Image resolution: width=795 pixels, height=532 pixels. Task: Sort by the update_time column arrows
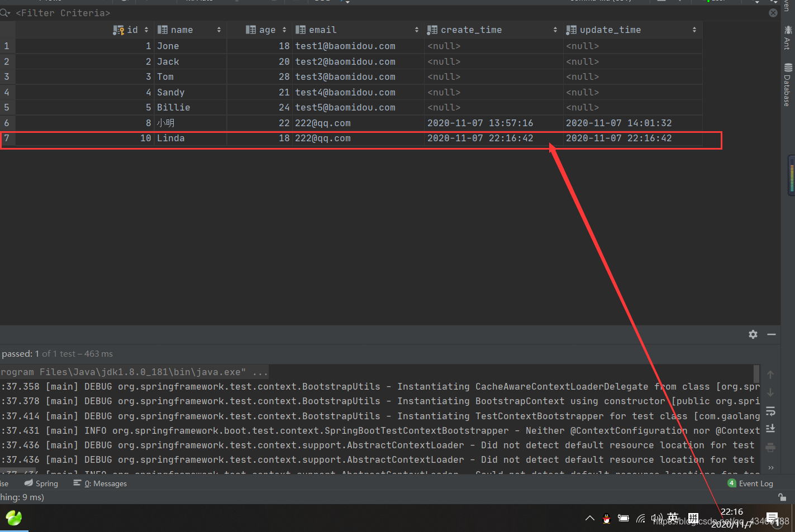[x=694, y=30]
